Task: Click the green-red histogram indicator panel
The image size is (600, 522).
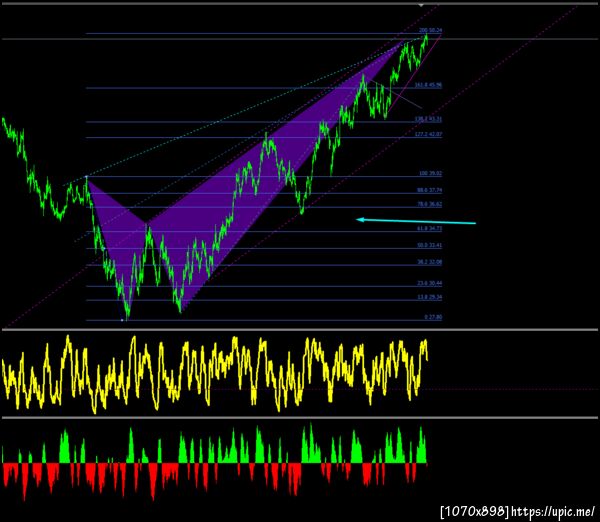Action: 214,461
